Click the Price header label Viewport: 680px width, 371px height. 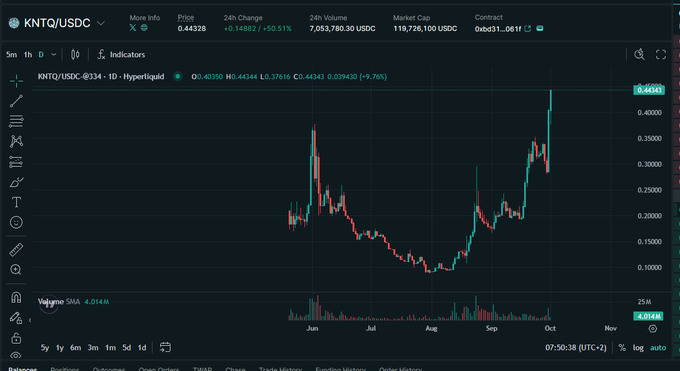tap(186, 18)
